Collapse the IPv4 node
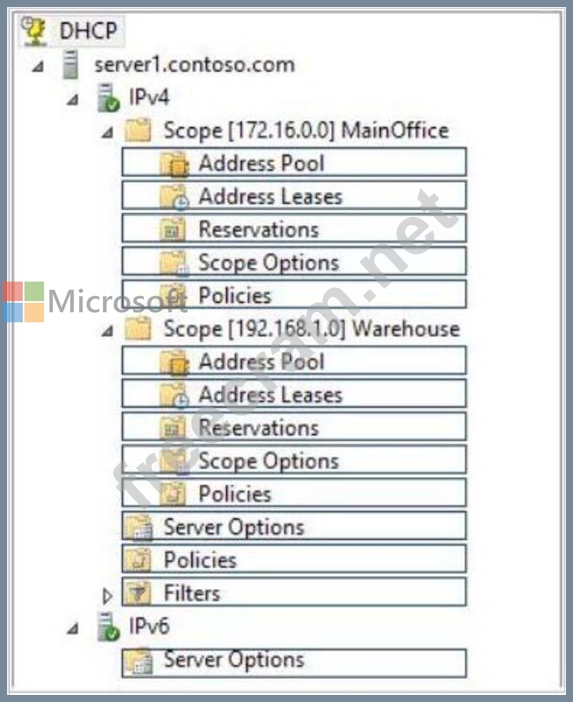 (x=73, y=99)
